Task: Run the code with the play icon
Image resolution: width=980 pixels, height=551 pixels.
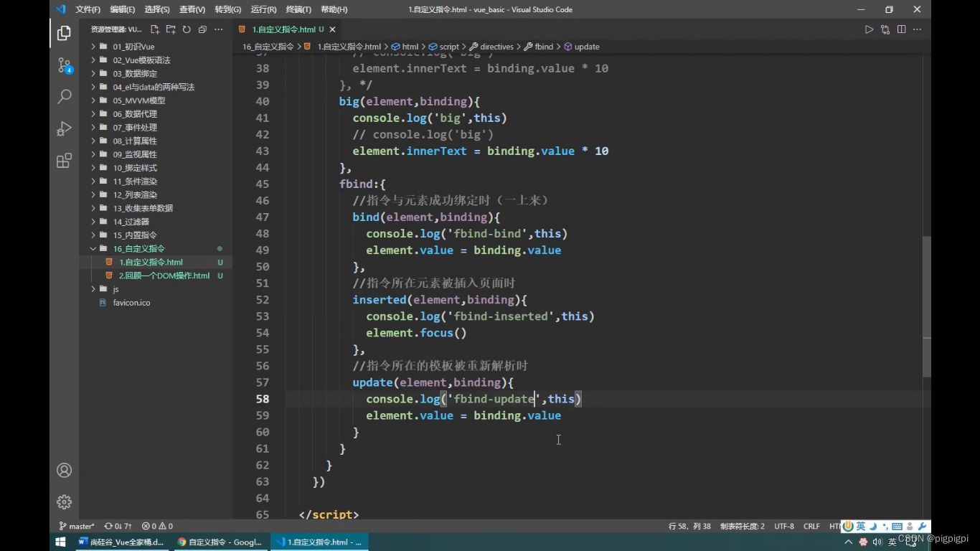Action: click(x=869, y=29)
